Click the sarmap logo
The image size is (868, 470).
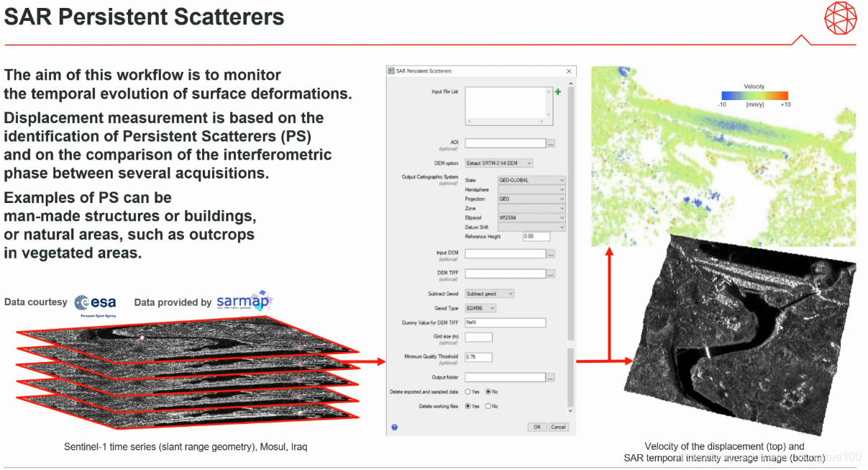[x=245, y=301]
